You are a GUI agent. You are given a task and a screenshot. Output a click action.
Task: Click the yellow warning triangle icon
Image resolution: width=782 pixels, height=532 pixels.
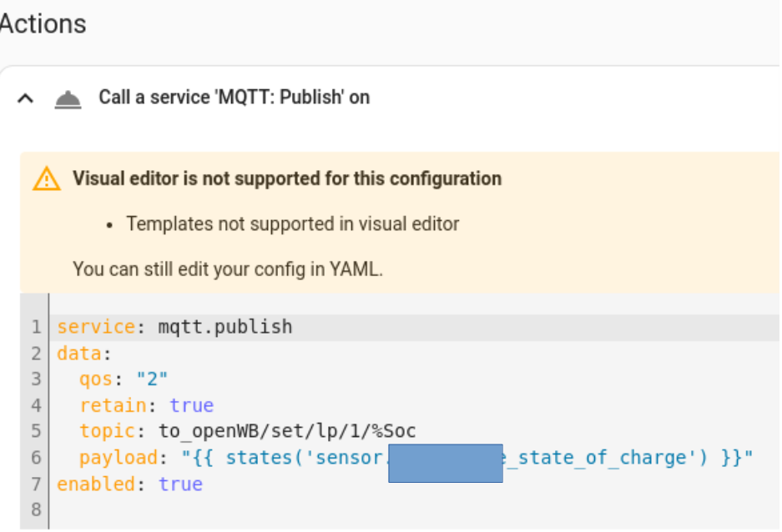47,178
